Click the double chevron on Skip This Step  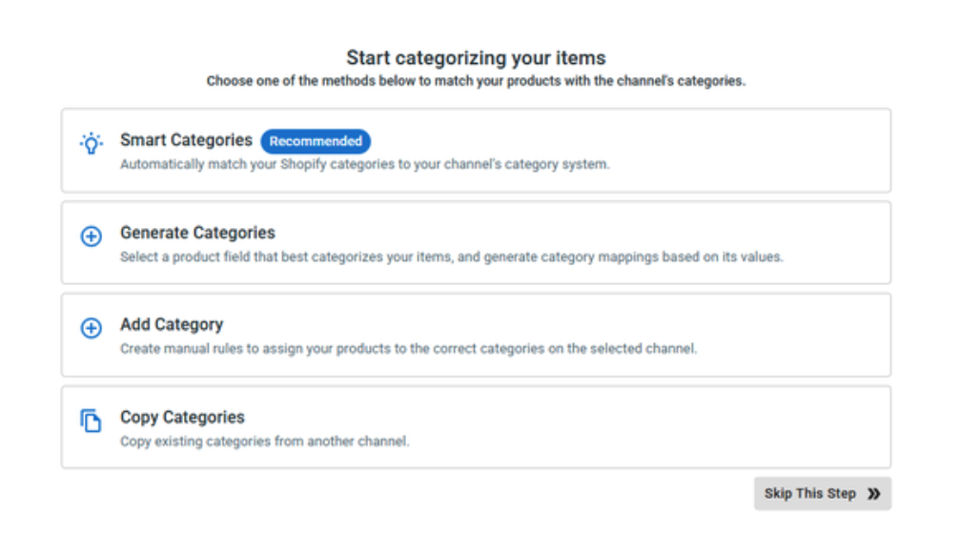click(x=873, y=494)
